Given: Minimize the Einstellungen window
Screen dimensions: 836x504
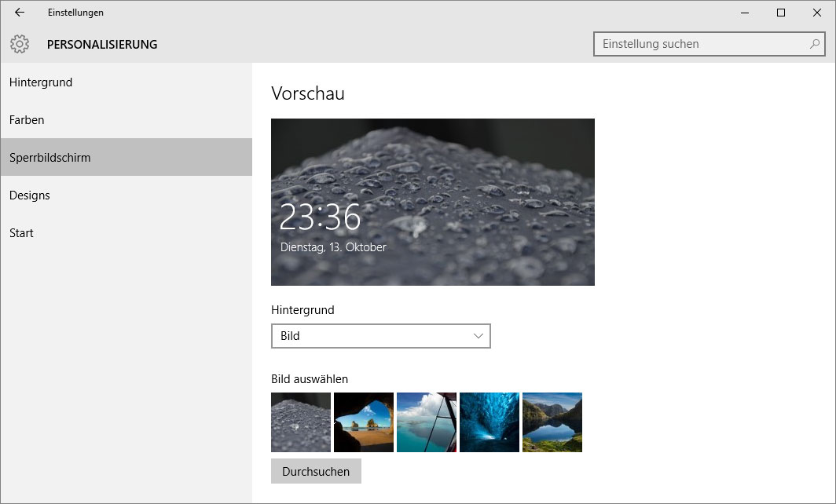Looking at the screenshot, I should [745, 13].
